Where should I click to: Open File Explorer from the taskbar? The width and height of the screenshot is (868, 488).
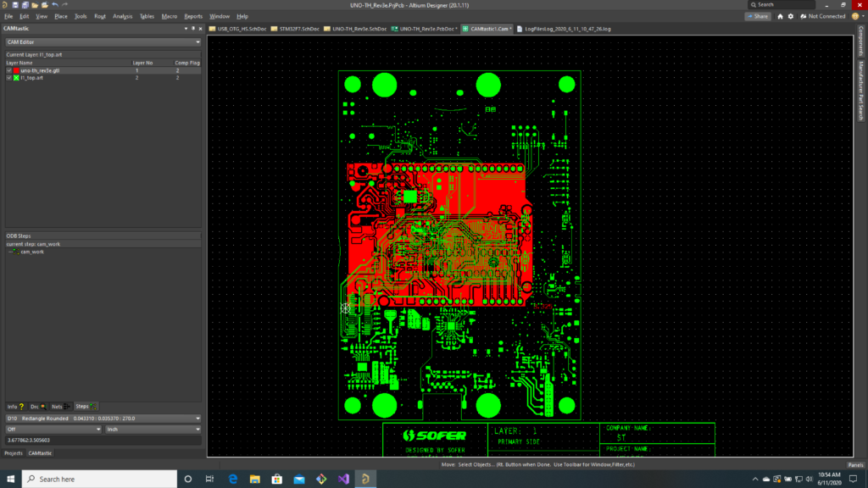point(255,479)
